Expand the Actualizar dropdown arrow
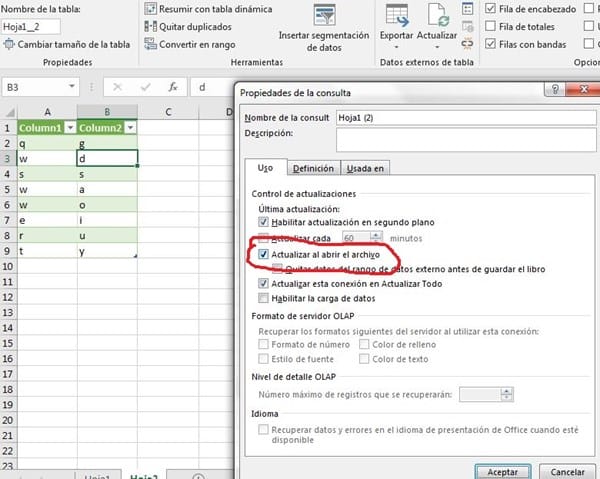Screen dimensions: 600x479 [437, 47]
